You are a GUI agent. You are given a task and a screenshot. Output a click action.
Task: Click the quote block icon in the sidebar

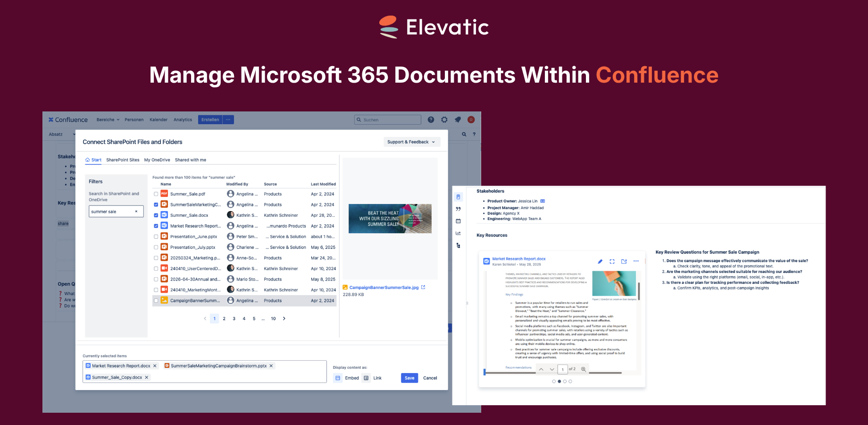(458, 208)
